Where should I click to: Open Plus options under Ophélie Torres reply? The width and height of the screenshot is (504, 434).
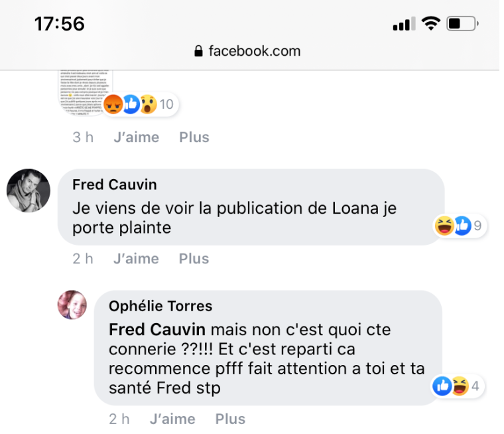tap(230, 419)
